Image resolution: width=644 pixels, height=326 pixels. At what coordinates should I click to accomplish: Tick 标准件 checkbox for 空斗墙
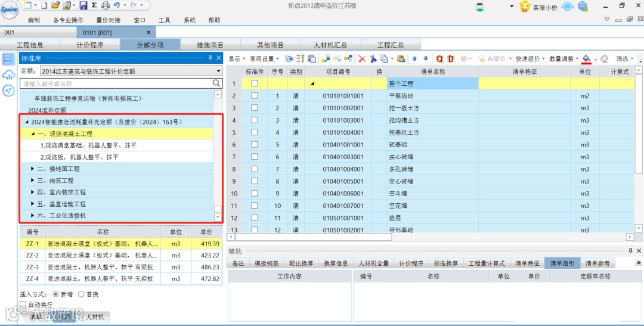click(255, 193)
